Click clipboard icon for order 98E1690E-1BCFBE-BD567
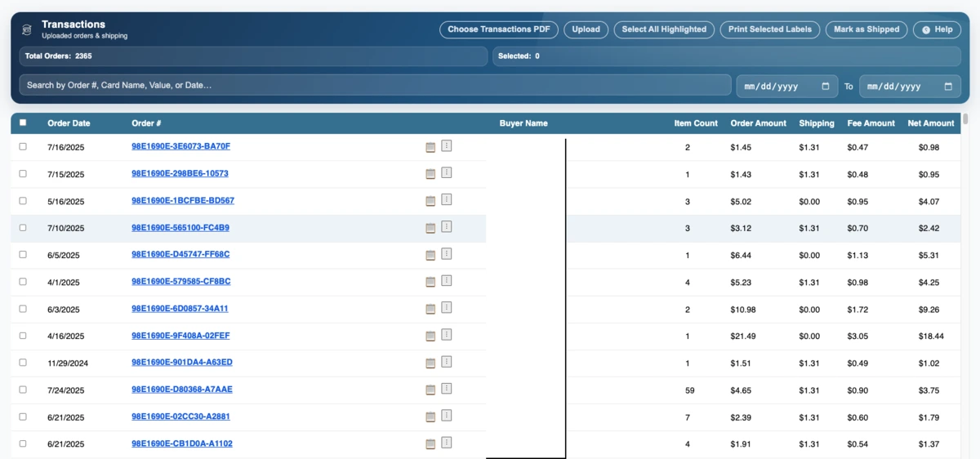Image resolution: width=980 pixels, height=459 pixels. coord(430,201)
